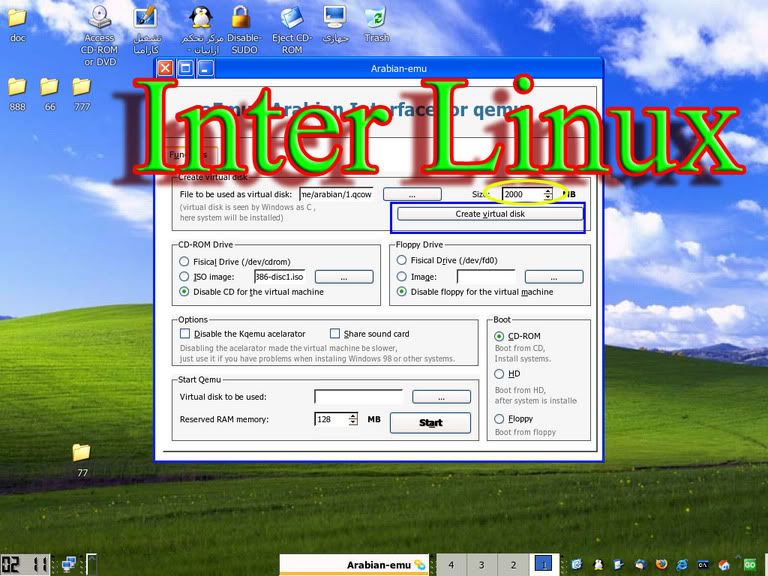Click the penguin icon in the taskbar

[598, 565]
